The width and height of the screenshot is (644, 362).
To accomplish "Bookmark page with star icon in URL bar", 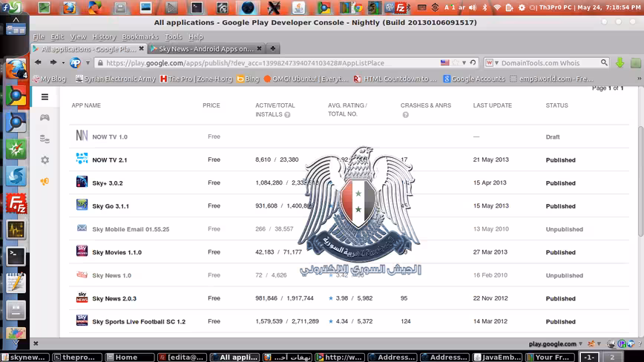I will [456, 63].
